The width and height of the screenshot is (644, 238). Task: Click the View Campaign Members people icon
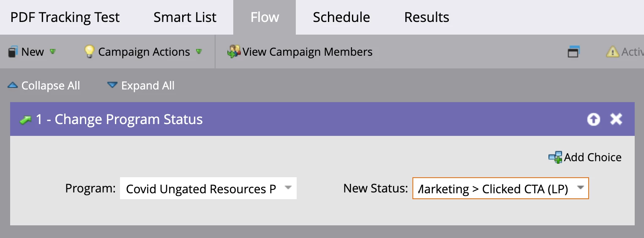[234, 52]
